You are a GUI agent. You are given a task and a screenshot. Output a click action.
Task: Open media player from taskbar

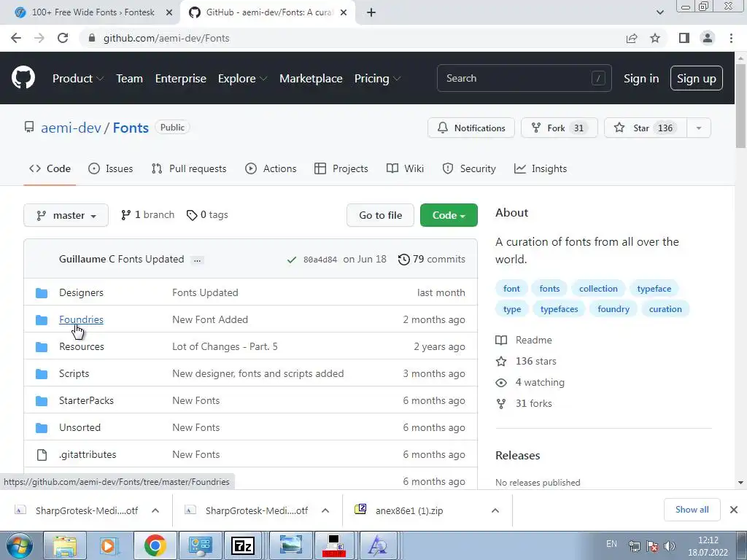[109, 545]
